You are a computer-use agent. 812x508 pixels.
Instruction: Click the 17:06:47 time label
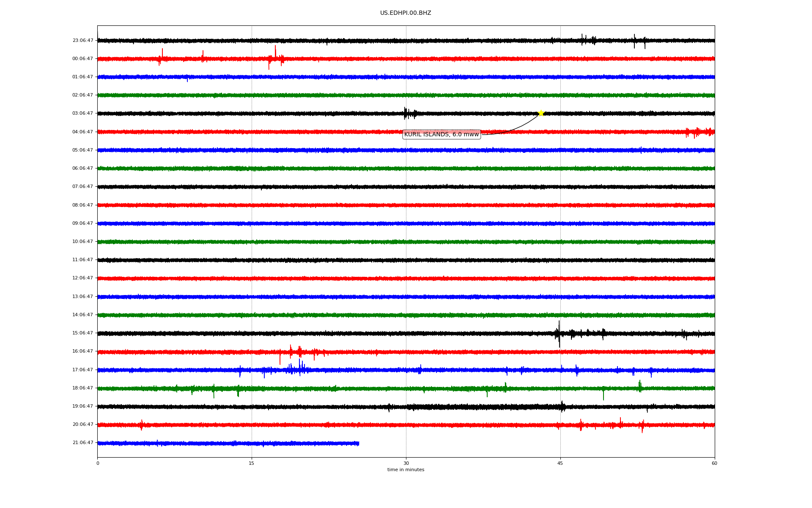[83, 370]
